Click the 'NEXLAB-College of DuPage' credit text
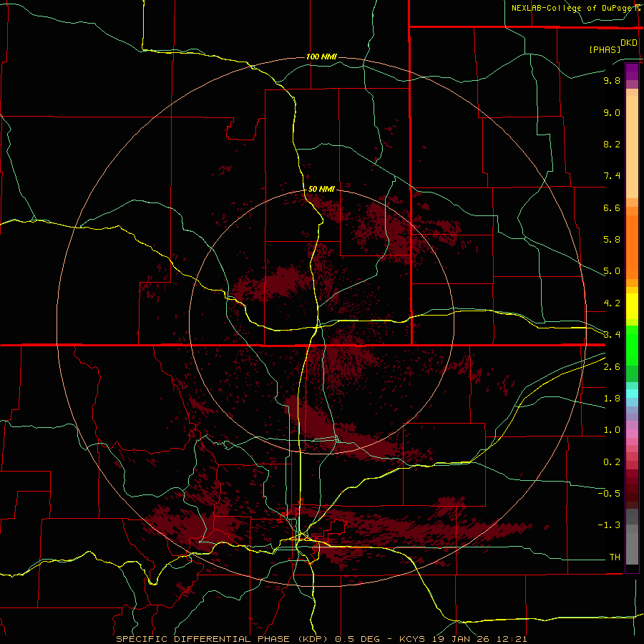The width and height of the screenshot is (644, 644). click(572, 8)
